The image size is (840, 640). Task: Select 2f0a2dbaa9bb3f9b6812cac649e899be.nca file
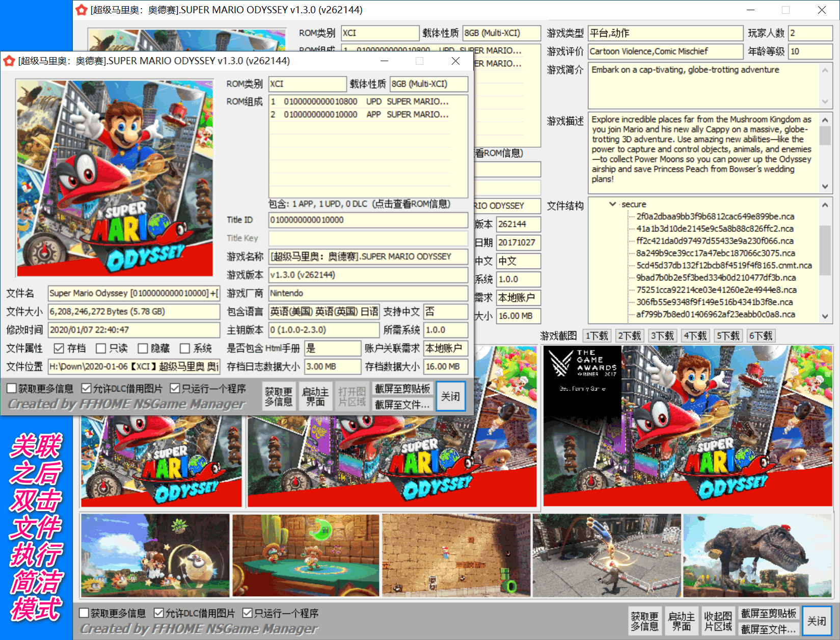pos(715,217)
